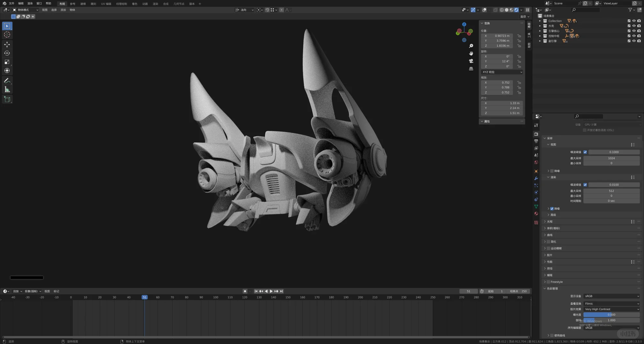Hide the Collection in outliner
Image resolution: width=644 pixels, height=344 pixels.
634,21
